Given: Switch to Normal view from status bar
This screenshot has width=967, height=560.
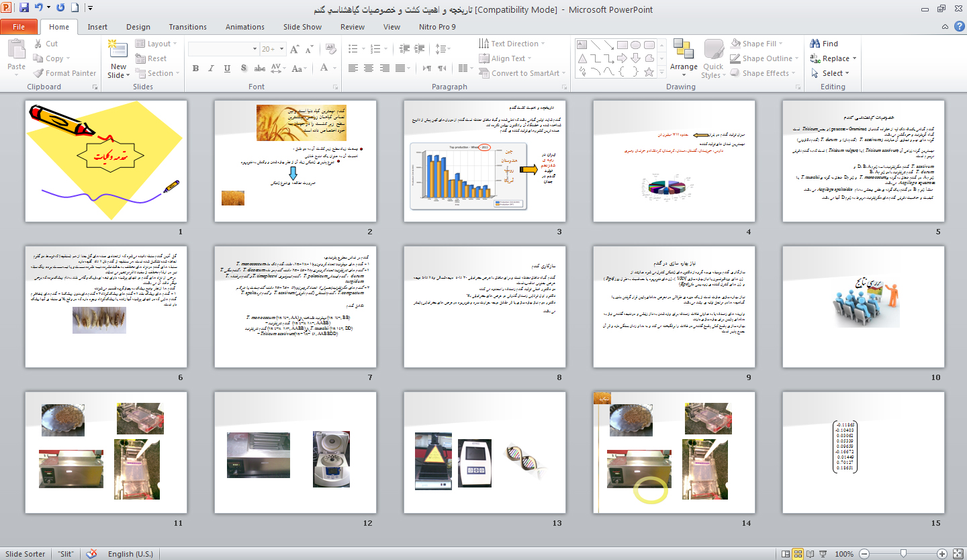Looking at the screenshot, I should coord(786,554).
